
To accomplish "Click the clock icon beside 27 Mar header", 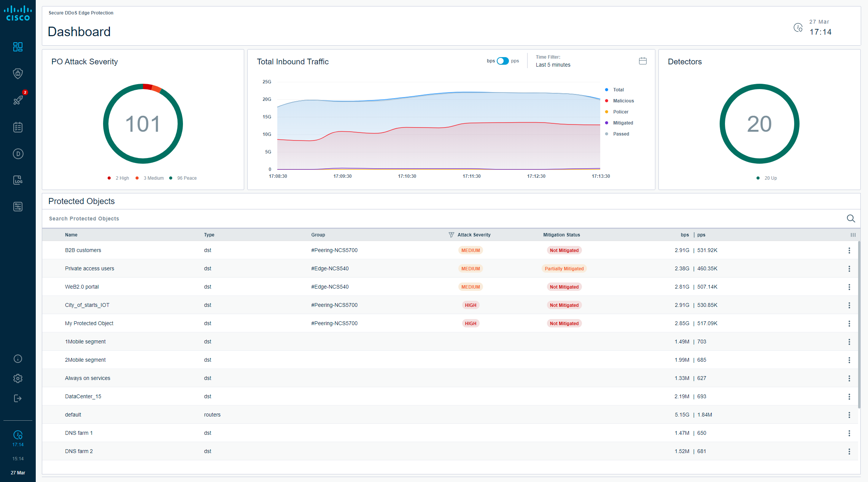I will point(798,27).
